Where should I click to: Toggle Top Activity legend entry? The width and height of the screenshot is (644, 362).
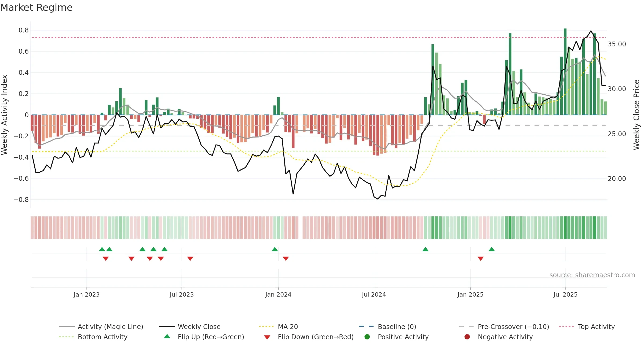[587, 327]
